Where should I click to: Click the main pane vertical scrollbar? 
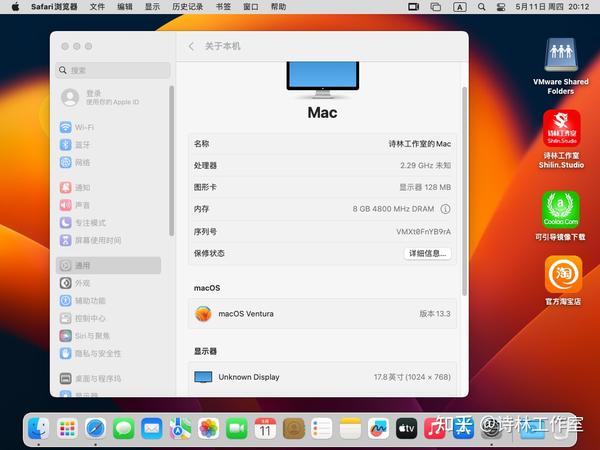(x=464, y=191)
